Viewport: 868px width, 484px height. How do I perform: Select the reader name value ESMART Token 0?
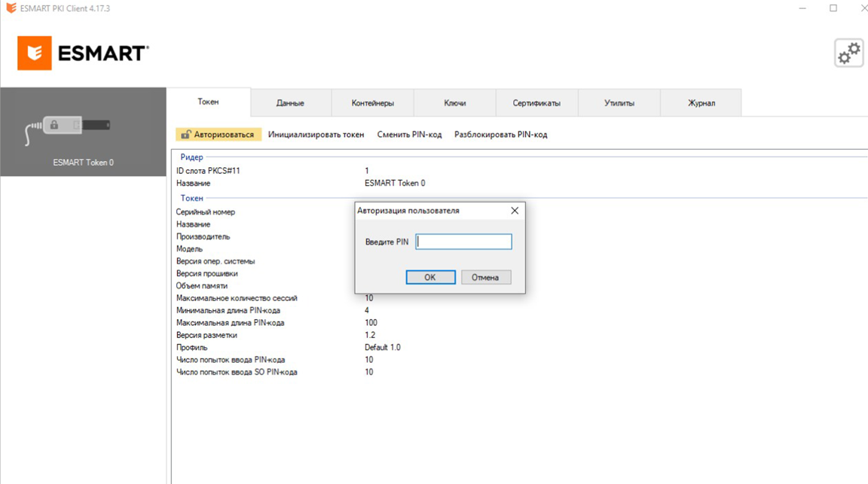click(395, 183)
